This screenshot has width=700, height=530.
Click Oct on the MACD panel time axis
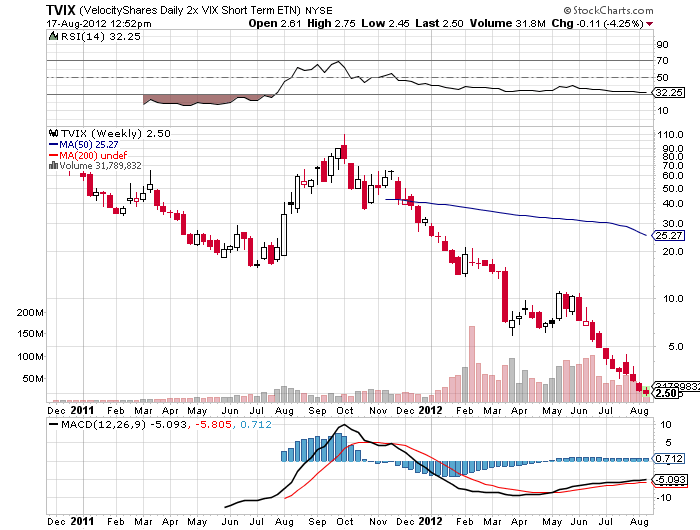pyautogui.click(x=345, y=522)
